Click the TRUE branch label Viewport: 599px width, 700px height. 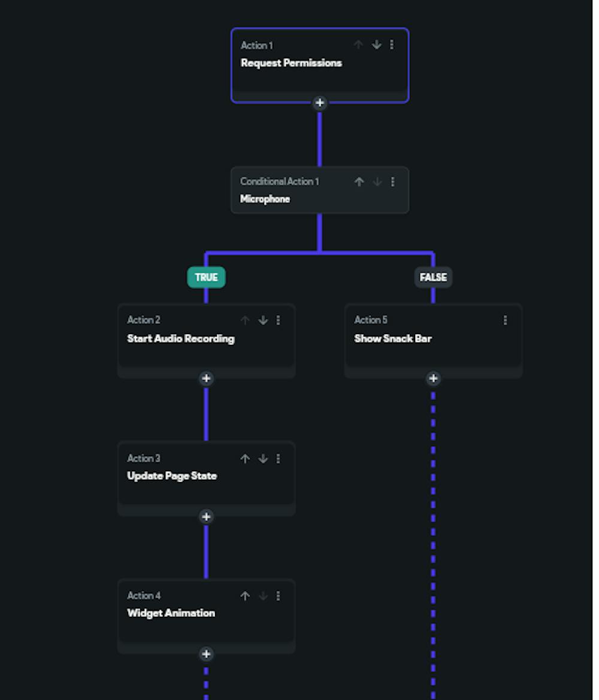pos(206,277)
